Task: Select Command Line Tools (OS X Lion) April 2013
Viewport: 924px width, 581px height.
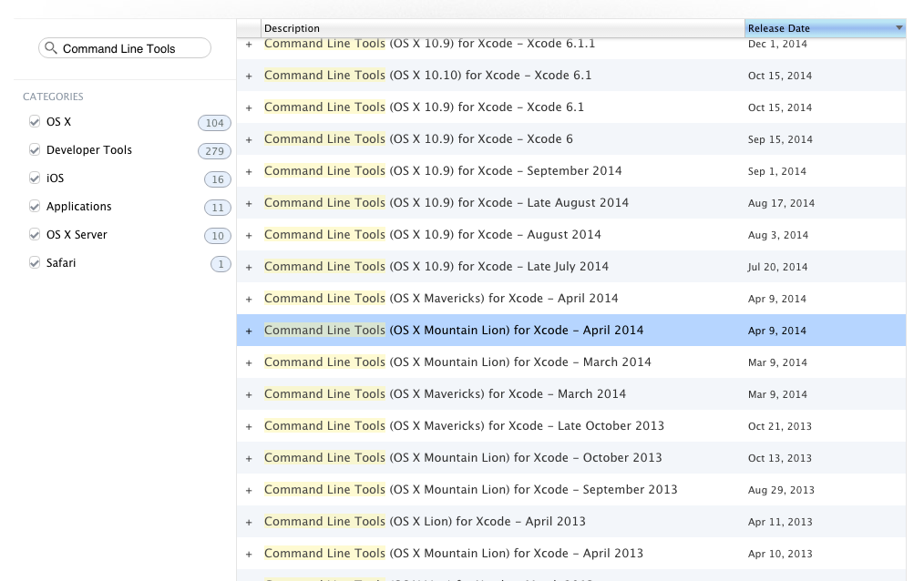Action: 425,521
